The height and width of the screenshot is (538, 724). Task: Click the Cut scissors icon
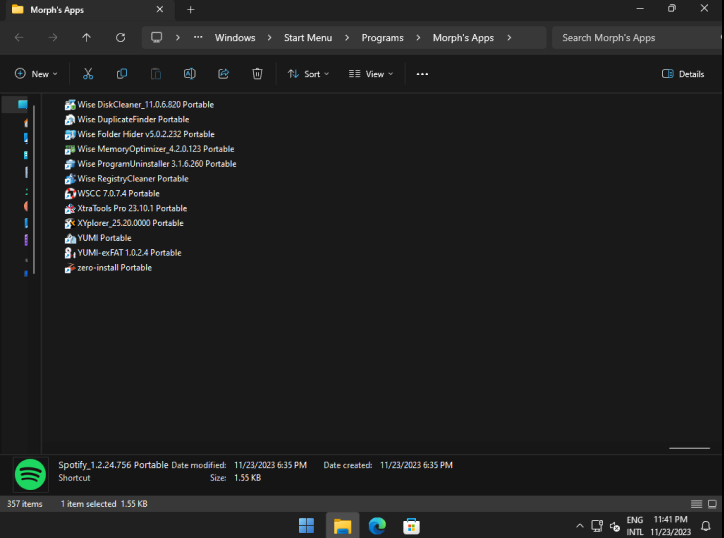pos(88,74)
